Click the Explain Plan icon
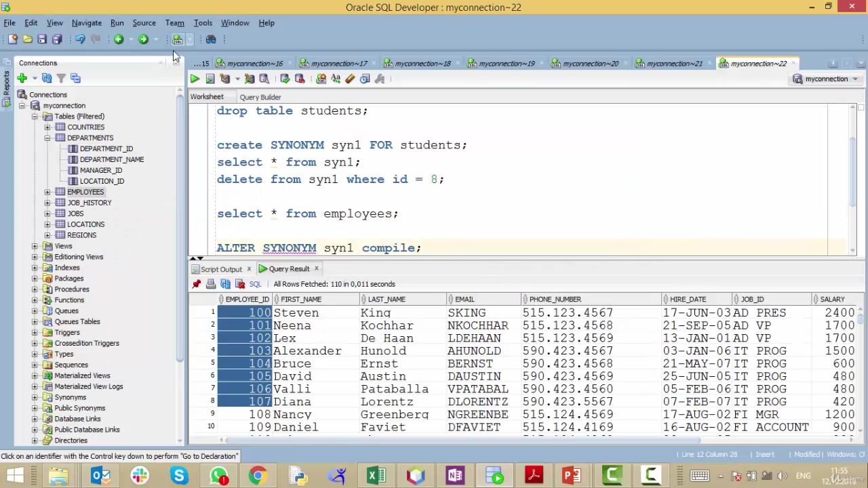868x488 pixels. 225,79
